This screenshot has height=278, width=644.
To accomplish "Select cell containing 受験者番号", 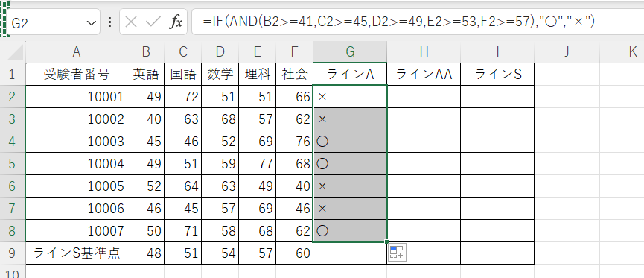I will click(76, 74).
